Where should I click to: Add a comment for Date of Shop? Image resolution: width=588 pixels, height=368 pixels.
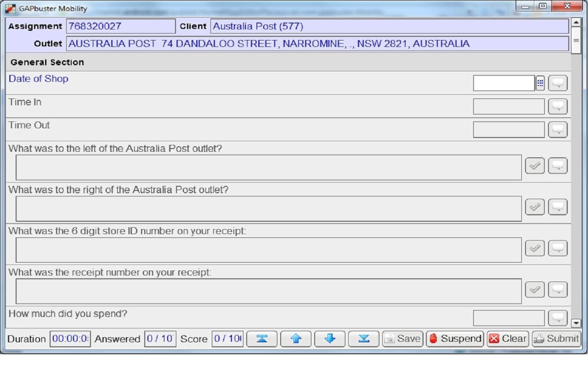click(x=558, y=83)
